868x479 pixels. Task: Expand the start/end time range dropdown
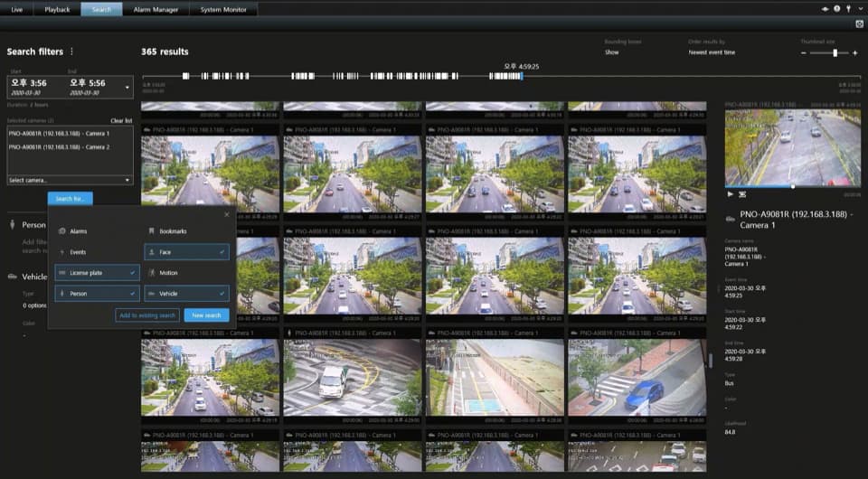[127, 88]
